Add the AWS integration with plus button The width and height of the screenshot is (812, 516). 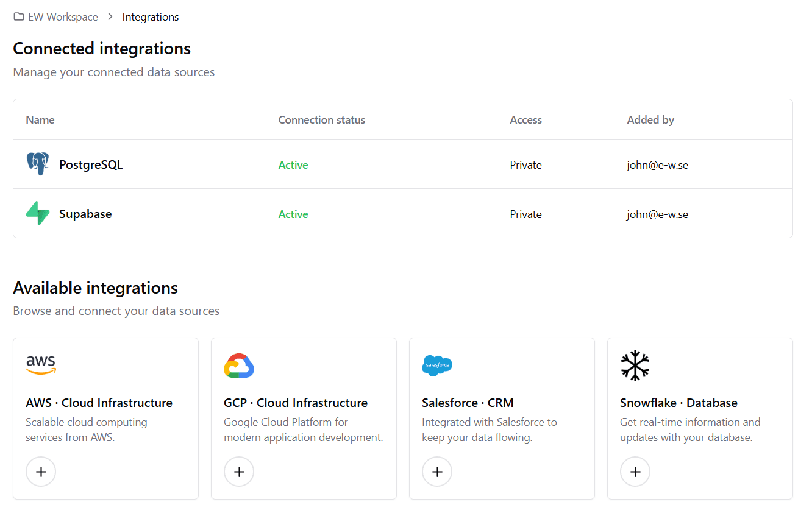(x=41, y=472)
